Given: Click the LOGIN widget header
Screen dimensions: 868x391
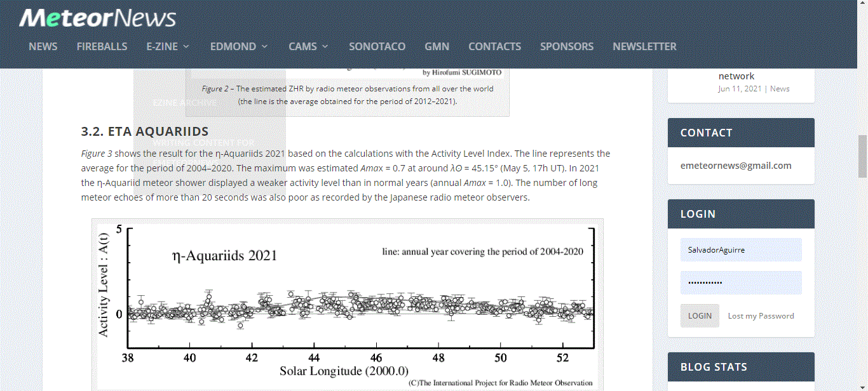Looking at the screenshot, I should click(741, 214).
